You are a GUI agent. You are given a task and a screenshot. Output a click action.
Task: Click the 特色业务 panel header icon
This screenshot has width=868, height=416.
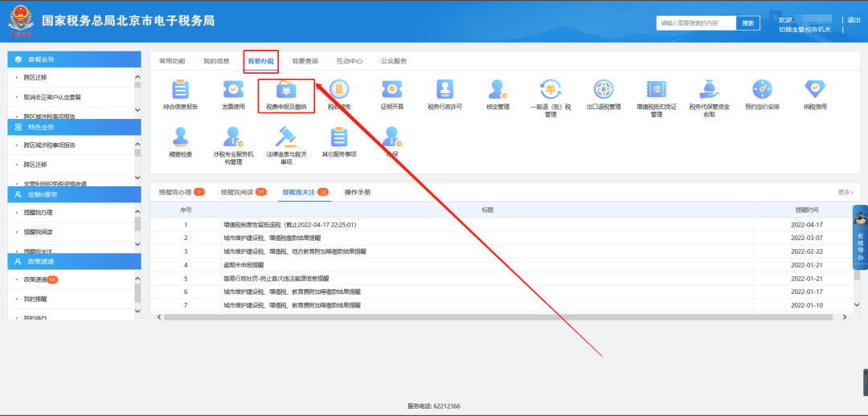[x=18, y=127]
